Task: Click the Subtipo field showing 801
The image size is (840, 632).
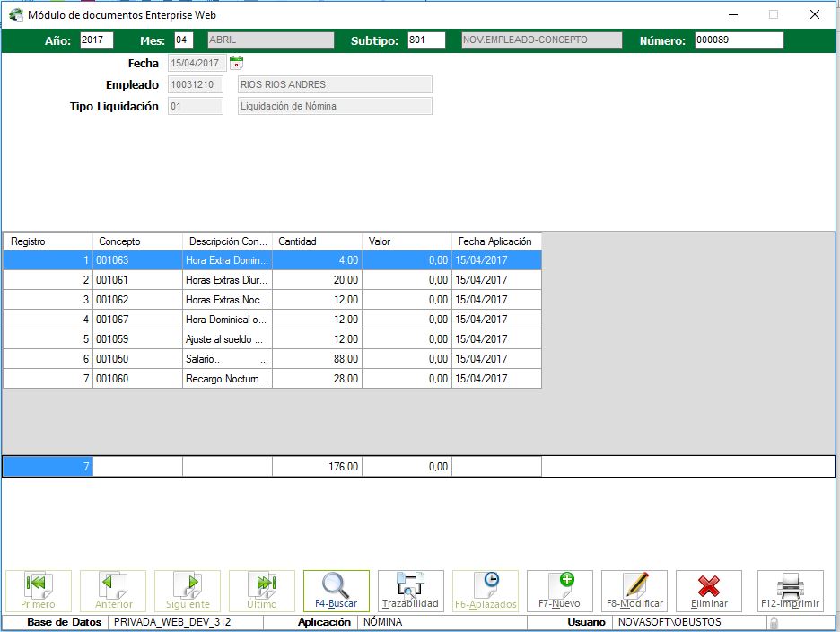Action: pos(425,40)
